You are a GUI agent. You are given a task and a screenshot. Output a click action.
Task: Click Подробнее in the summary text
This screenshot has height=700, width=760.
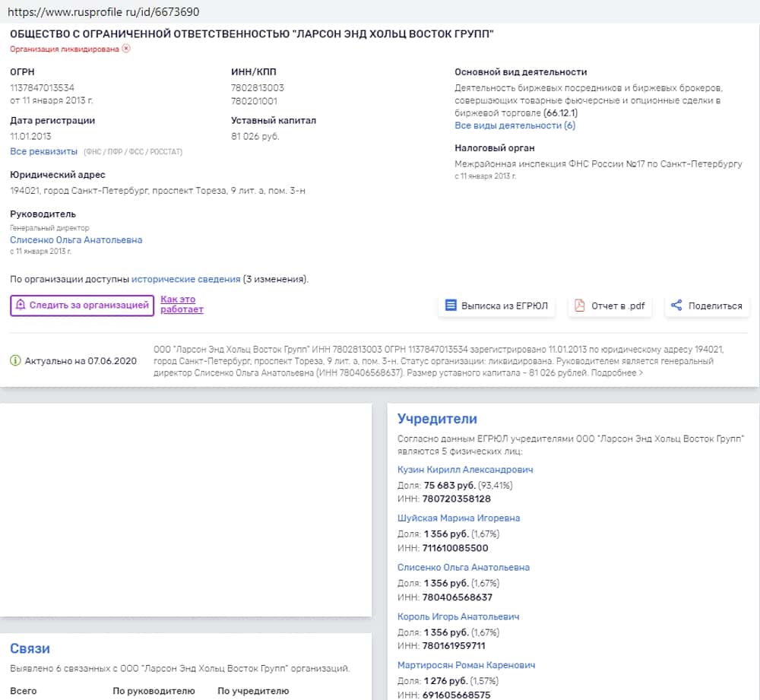616,372
